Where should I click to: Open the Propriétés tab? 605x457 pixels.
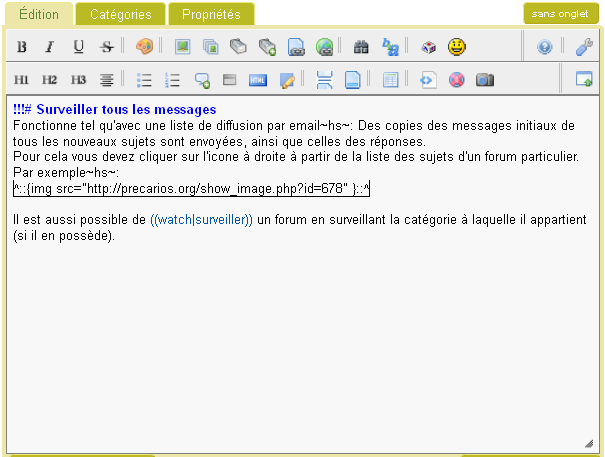pos(211,14)
